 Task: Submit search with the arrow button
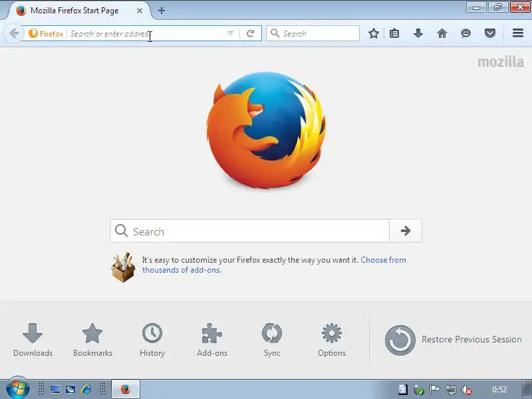(406, 231)
